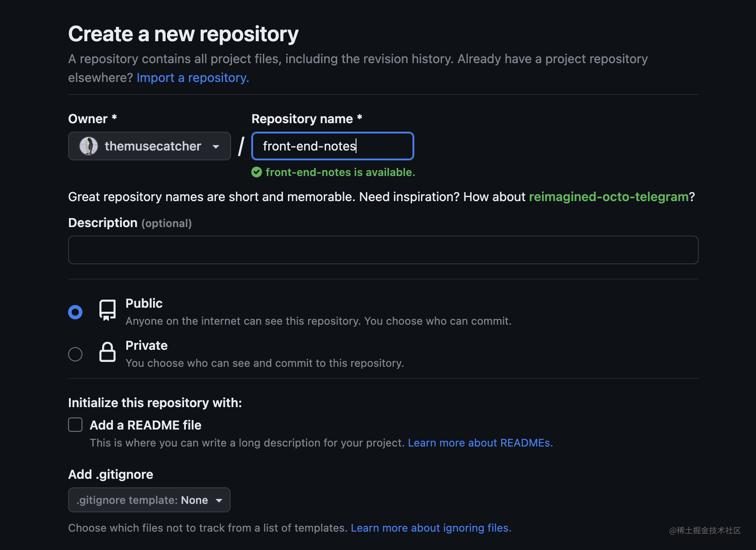The height and width of the screenshot is (550, 756).
Task: Enable the Add a README file checkbox
Action: [75, 425]
